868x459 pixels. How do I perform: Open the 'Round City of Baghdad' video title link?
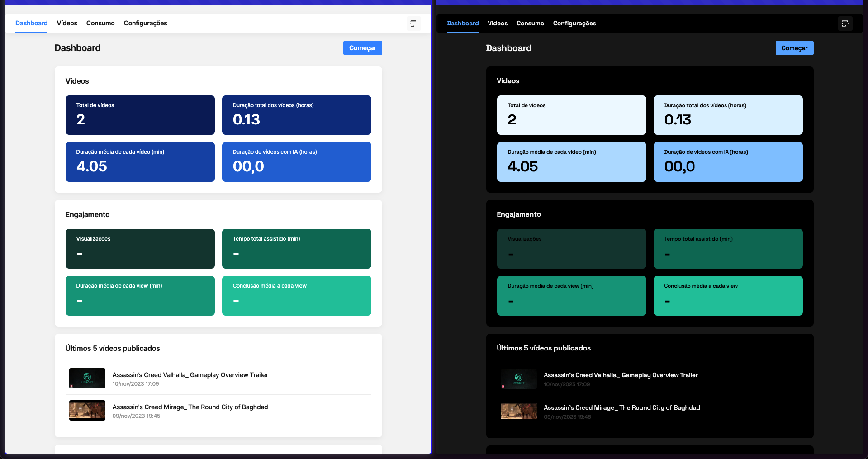(190, 407)
